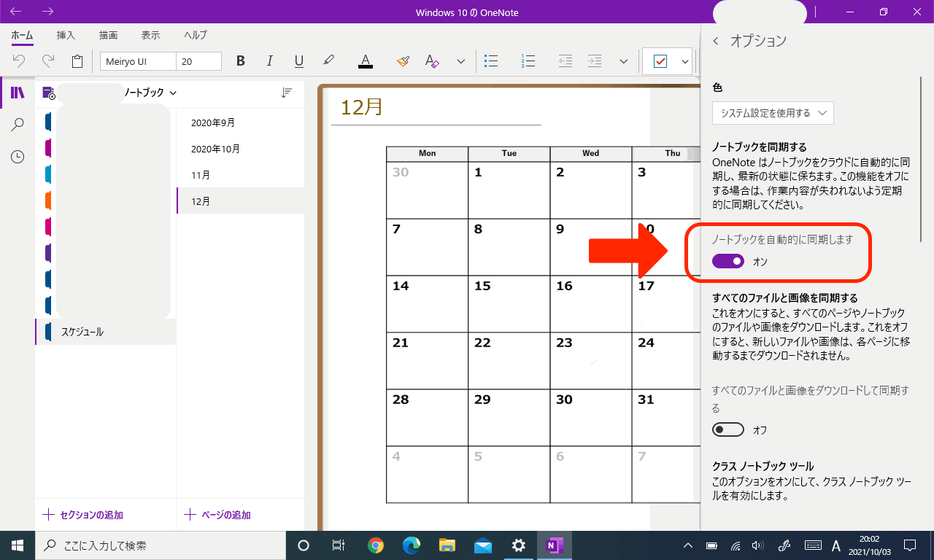This screenshot has width=934, height=560.
Task: Open search via magnifier sidebar icon
Action: pyautogui.click(x=18, y=125)
